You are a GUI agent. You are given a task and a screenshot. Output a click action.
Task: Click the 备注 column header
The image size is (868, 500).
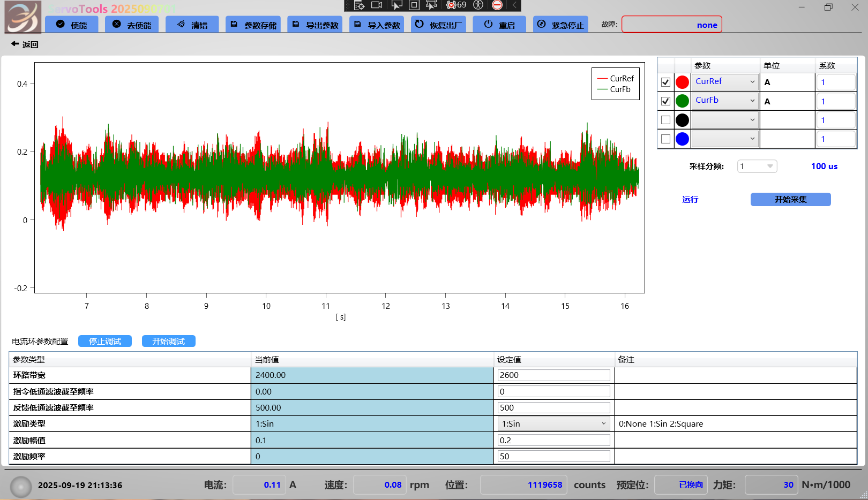[x=736, y=359]
